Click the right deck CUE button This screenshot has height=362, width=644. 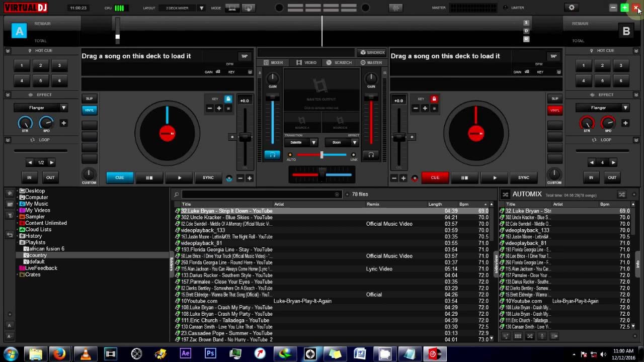coord(435,177)
